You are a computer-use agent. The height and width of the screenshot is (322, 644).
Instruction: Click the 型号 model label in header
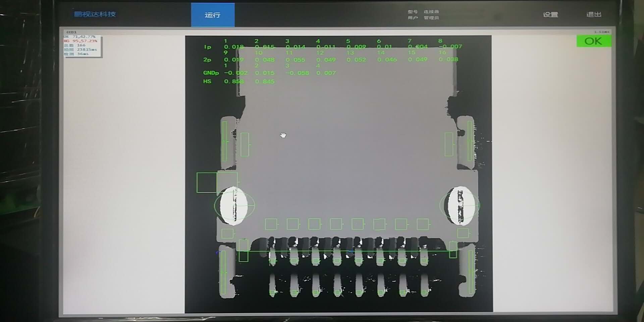(x=412, y=12)
